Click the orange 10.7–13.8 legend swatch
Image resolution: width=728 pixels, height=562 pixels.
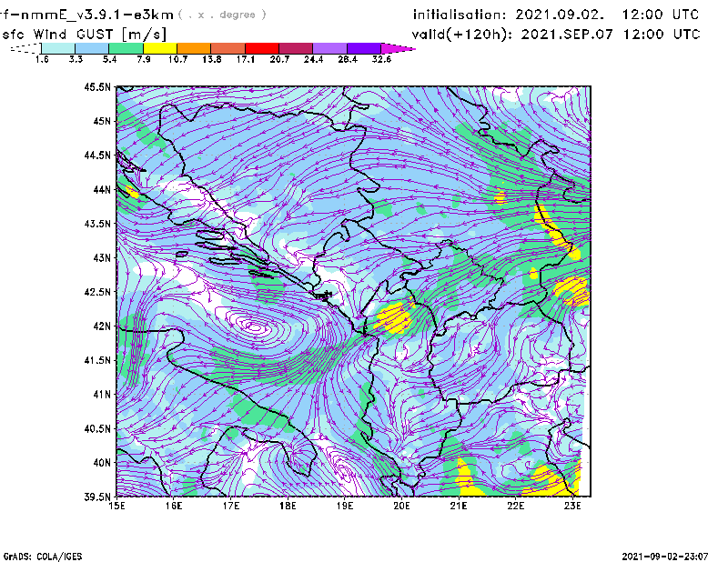pos(194,48)
